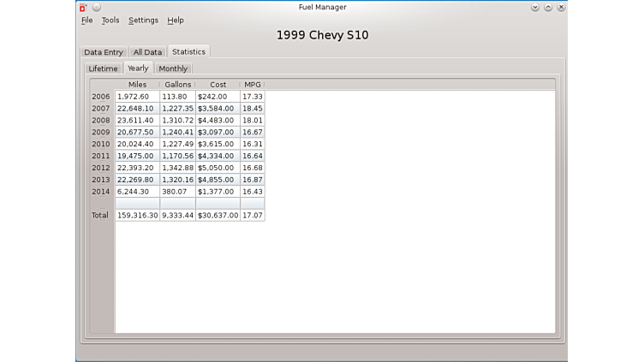Open the Tools menu
Screen dimensions: 644x362
pyautogui.click(x=110, y=20)
